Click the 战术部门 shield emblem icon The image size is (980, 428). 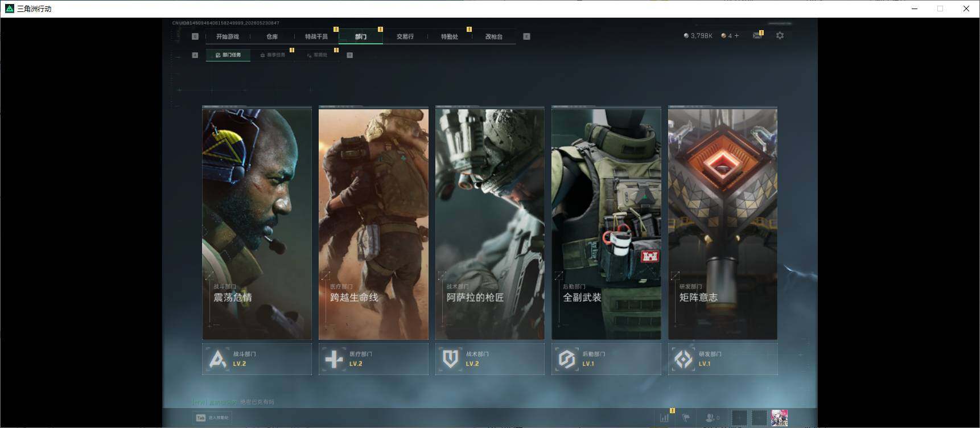click(451, 359)
